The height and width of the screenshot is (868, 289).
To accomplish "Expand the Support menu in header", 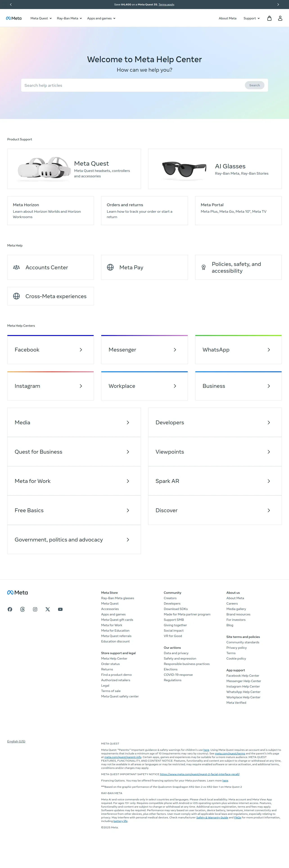I will [252, 18].
